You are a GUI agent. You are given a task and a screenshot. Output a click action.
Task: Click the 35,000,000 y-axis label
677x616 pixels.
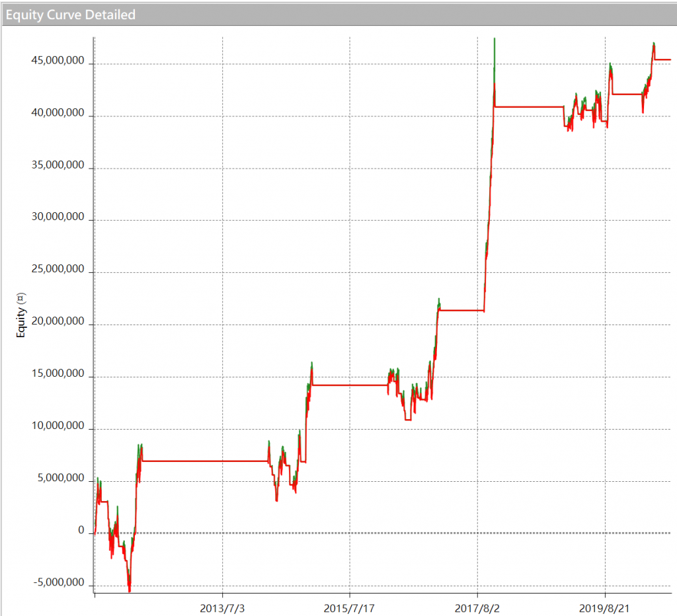(58, 165)
